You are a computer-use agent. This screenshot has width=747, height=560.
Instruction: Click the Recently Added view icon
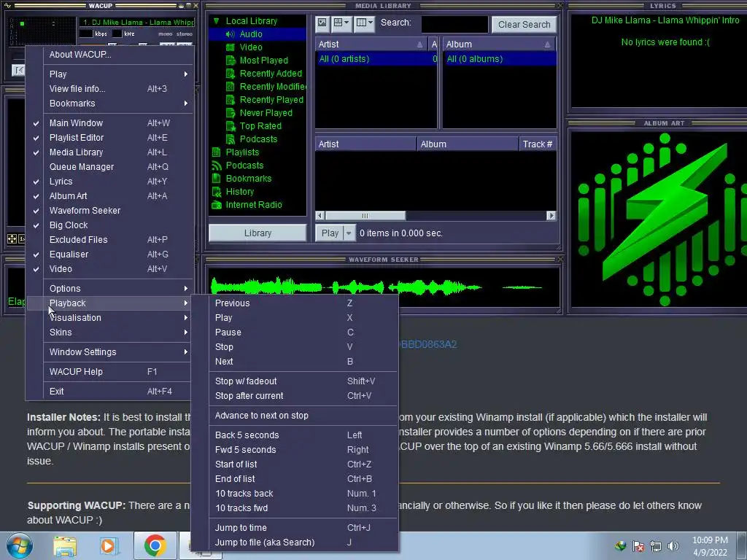click(231, 74)
